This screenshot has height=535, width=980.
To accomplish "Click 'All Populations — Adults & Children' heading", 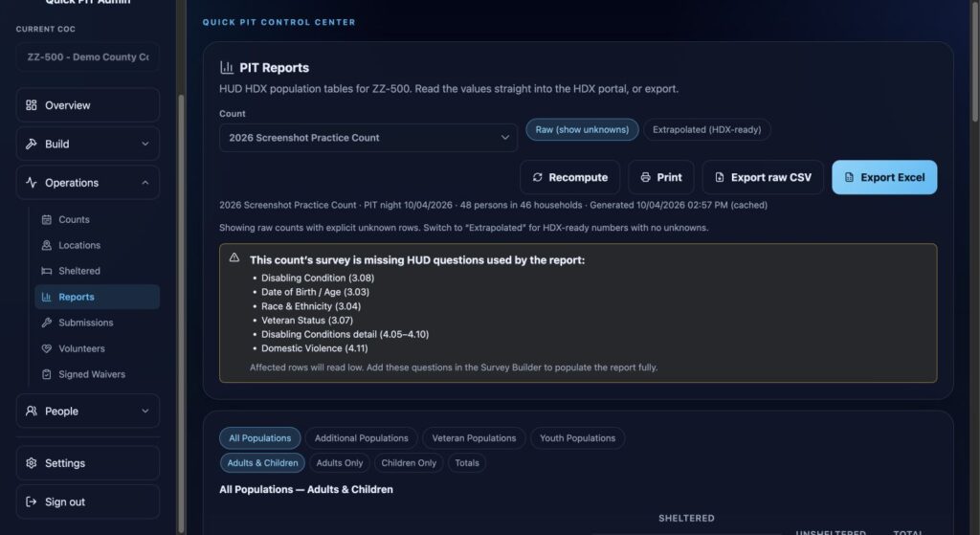I will point(306,489).
